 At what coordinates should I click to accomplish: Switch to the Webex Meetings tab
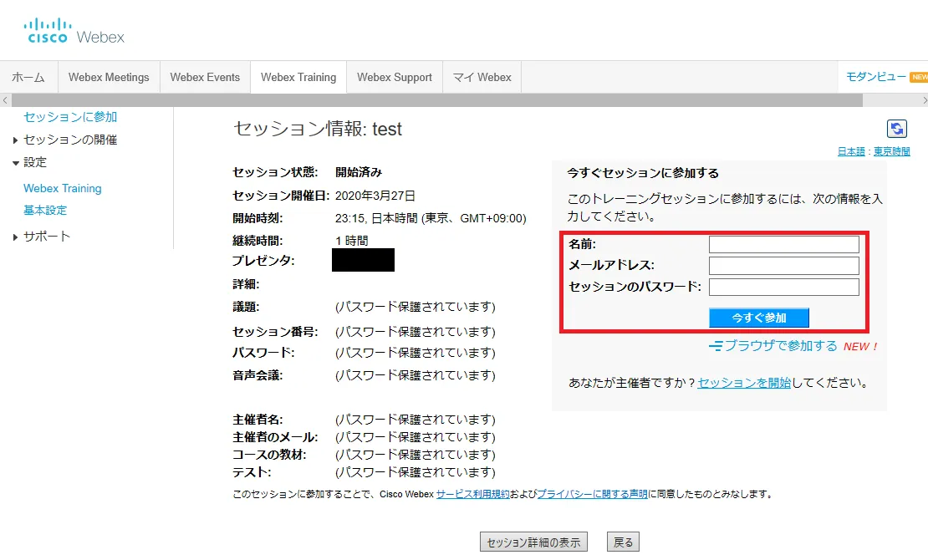pyautogui.click(x=109, y=76)
